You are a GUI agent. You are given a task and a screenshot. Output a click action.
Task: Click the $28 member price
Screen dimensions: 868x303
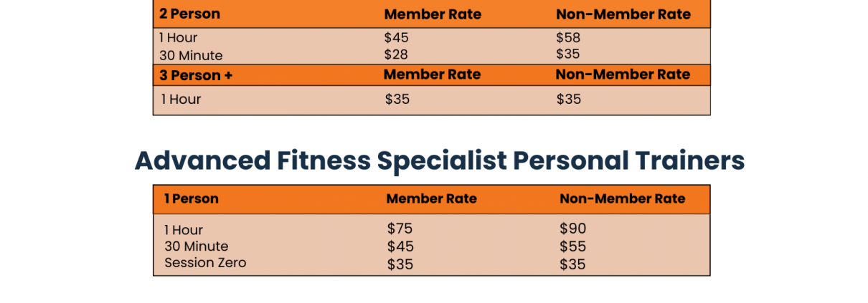tap(397, 55)
